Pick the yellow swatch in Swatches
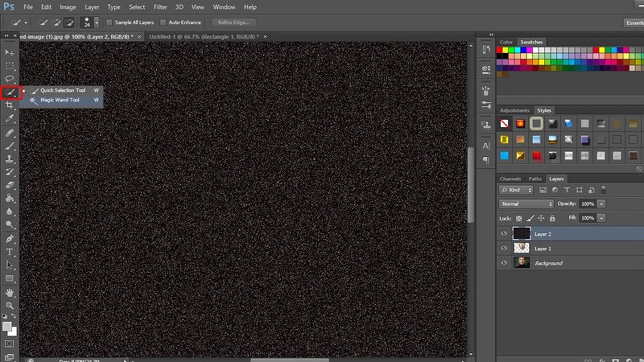Screen dimensions: 644x362 click(x=505, y=50)
